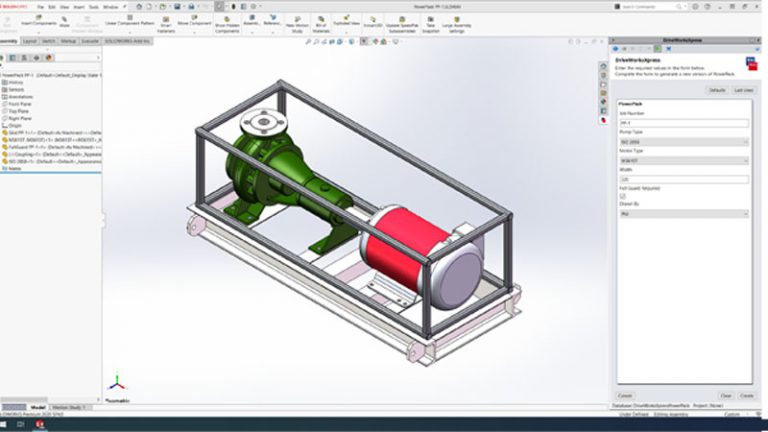
Task: Open Linear Component Pattern tool
Action: pos(130,20)
